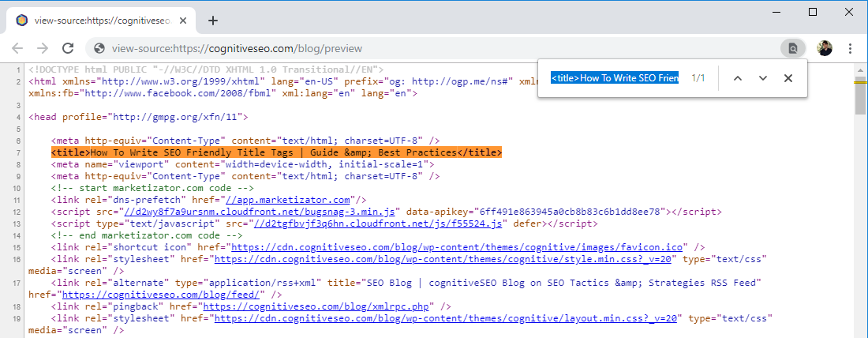Open the f55524.js script link

[x=378, y=223]
